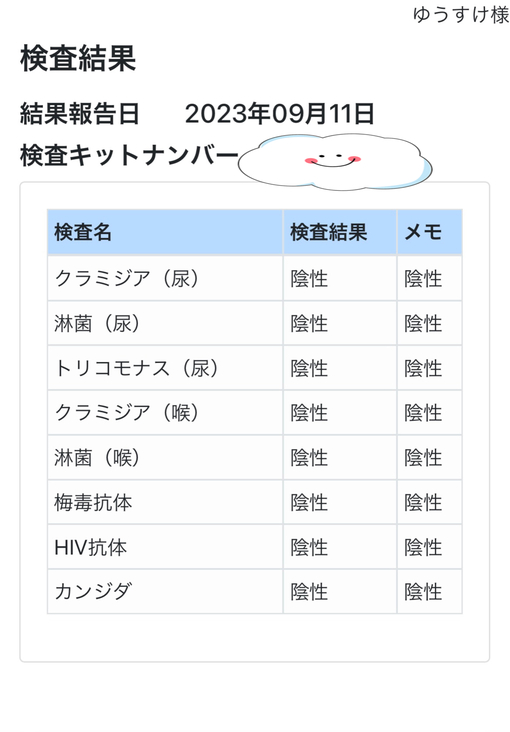Click the 結果報告日 label

(x=79, y=114)
